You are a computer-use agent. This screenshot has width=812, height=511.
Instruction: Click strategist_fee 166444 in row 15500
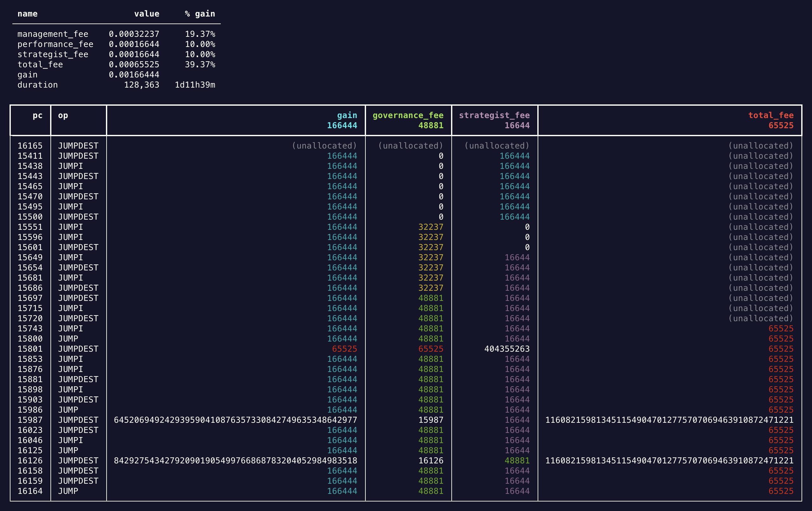pos(514,217)
